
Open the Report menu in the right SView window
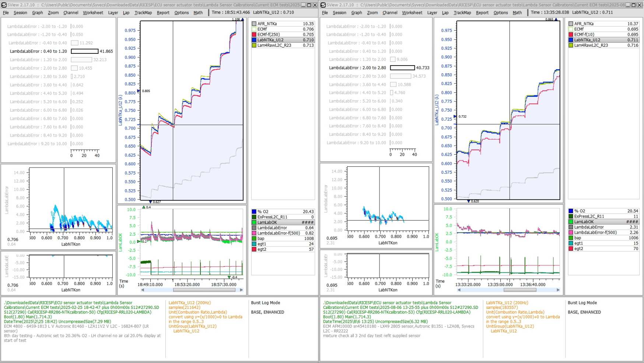click(482, 13)
